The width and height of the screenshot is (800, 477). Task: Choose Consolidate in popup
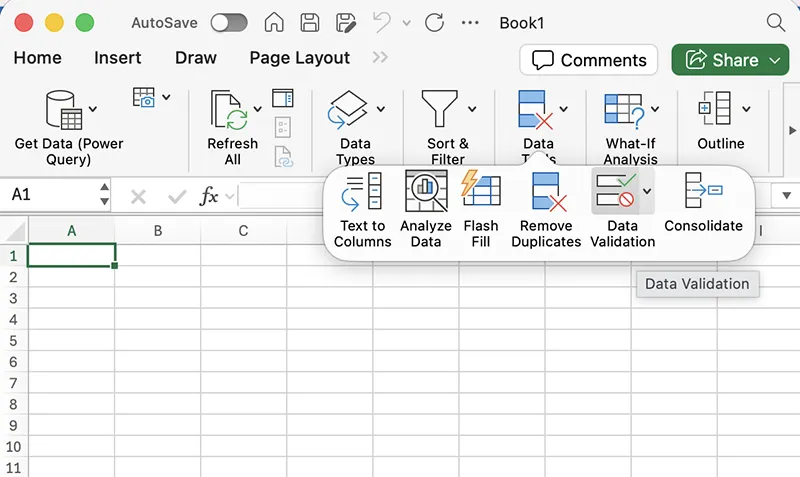pos(703,203)
